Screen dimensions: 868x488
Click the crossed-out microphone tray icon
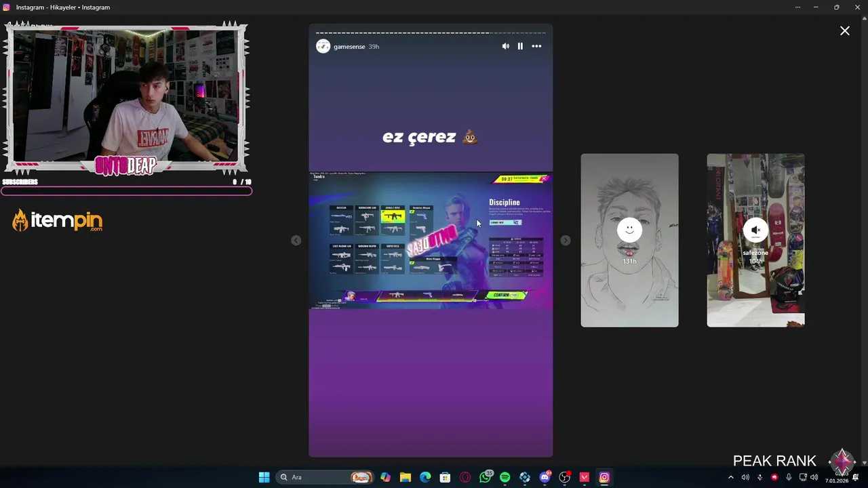pos(759,477)
